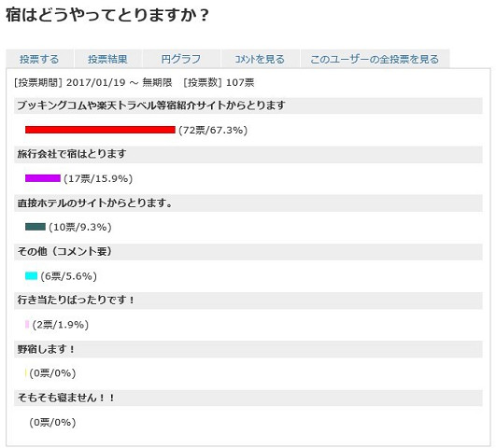Image resolution: width=496 pixels, height=448 pixels.
Task: Click the (72票/67.3%) result text
Action: [213, 130]
